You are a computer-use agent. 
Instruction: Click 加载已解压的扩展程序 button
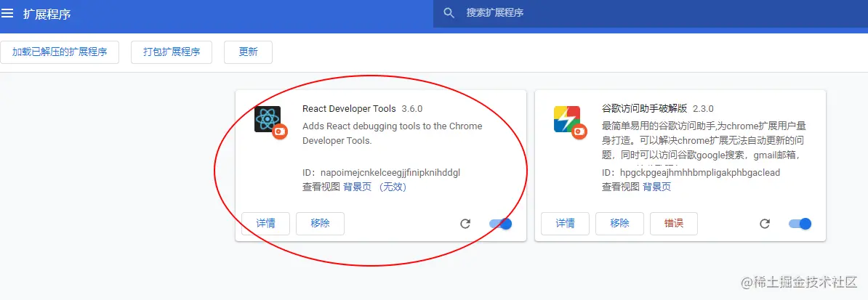click(x=59, y=52)
